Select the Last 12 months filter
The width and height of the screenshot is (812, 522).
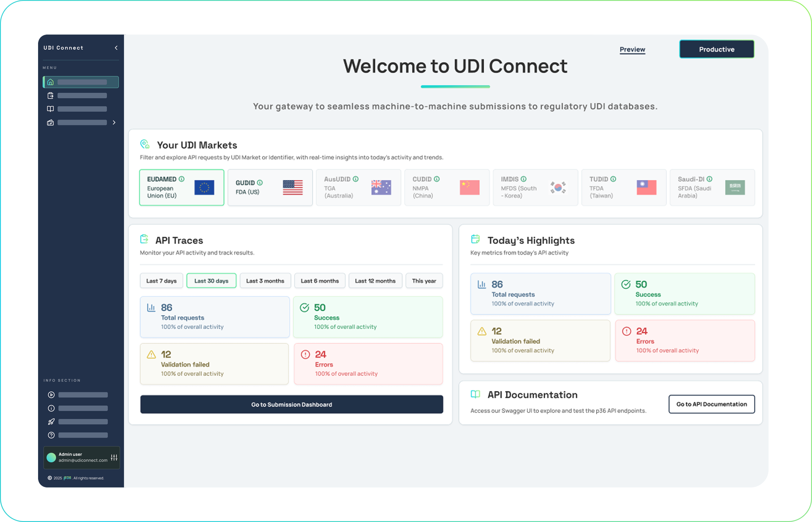375,281
